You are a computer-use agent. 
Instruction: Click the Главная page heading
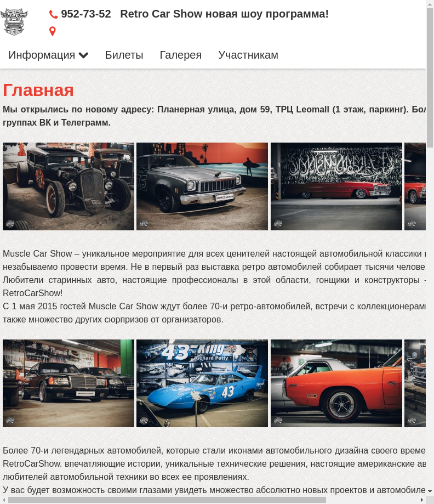(38, 90)
